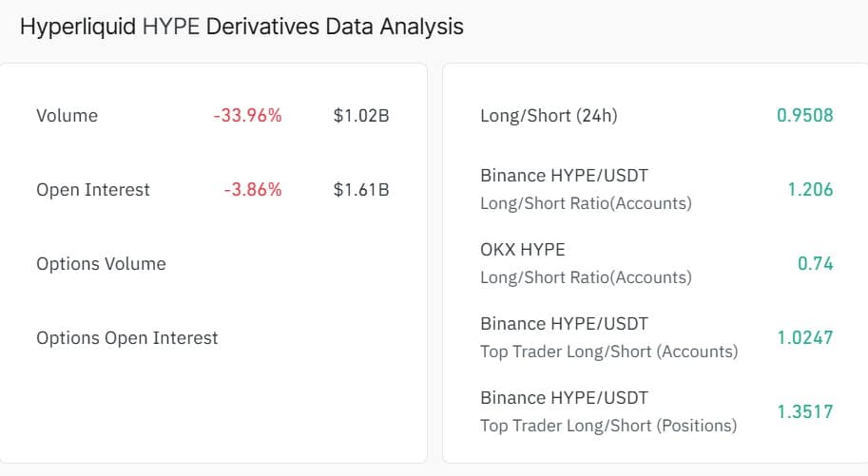Select the 1.0247 top trader value
The height and width of the screenshot is (476, 868).
tap(804, 338)
